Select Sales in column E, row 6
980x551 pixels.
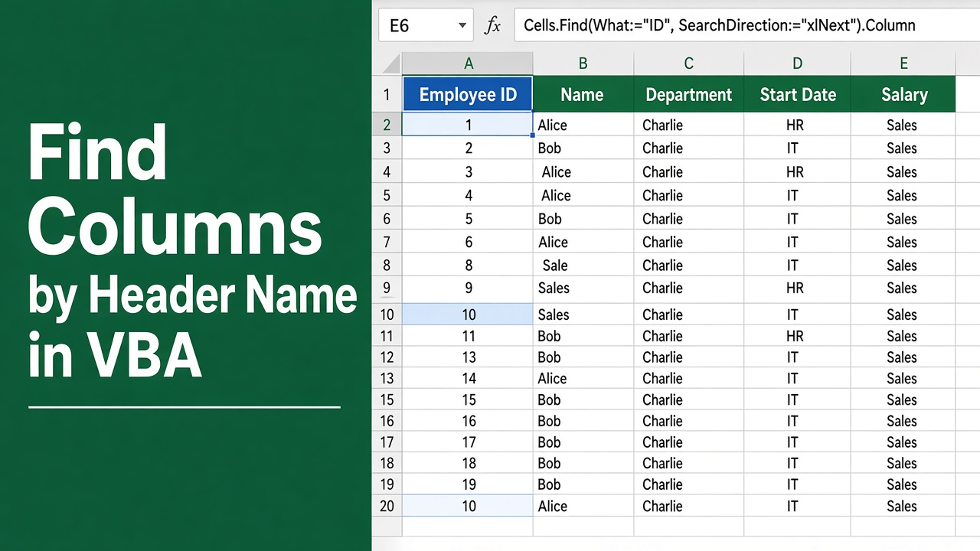tap(903, 219)
